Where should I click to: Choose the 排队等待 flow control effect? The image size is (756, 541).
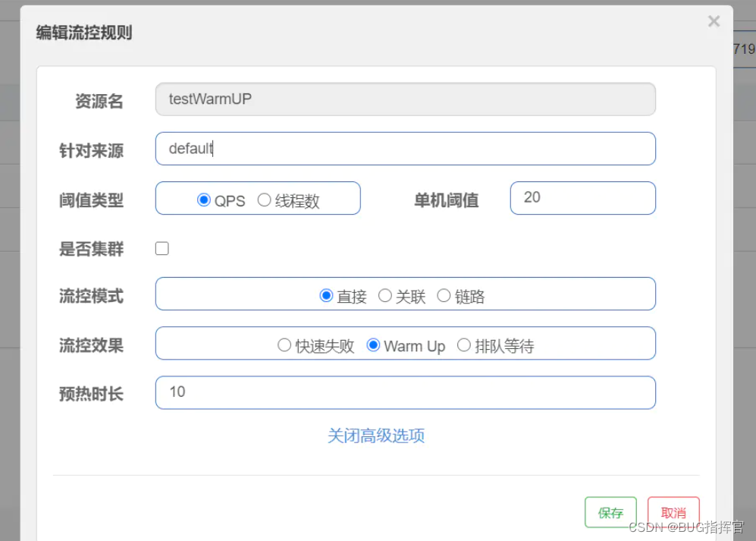tap(464, 345)
